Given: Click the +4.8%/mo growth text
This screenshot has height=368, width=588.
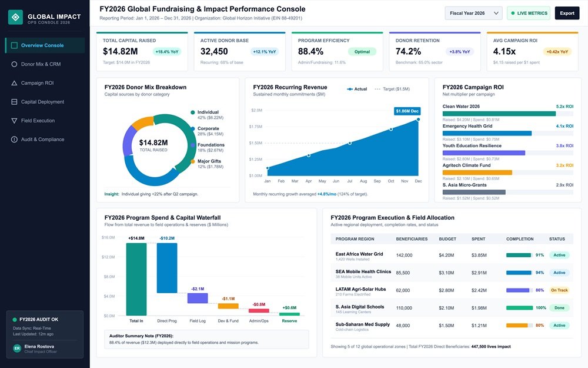Looking at the screenshot, I should (x=326, y=194).
